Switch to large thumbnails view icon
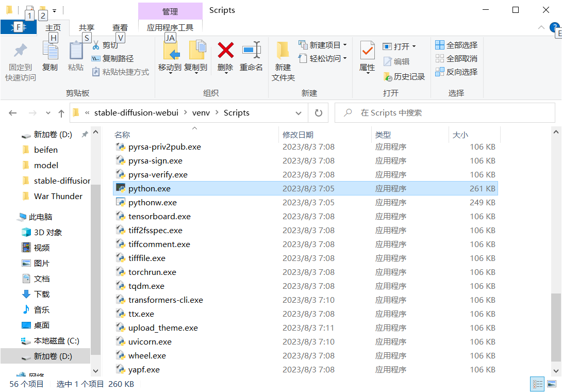 [552, 384]
